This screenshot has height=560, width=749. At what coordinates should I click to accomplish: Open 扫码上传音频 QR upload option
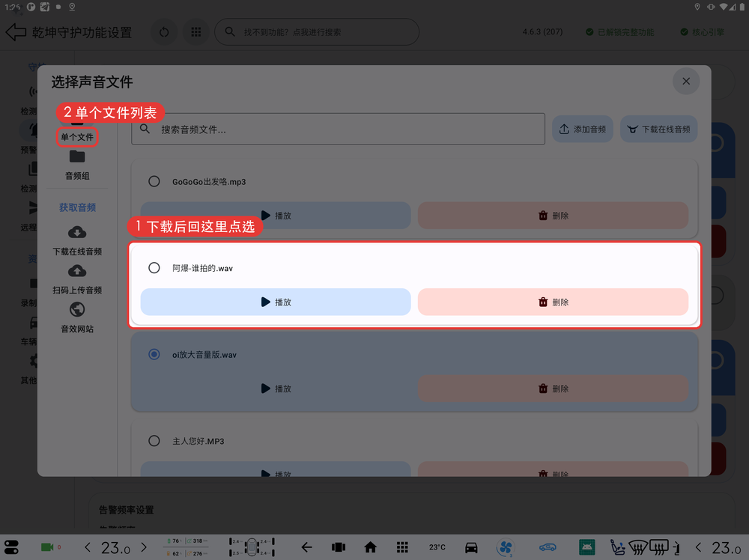pos(77,280)
